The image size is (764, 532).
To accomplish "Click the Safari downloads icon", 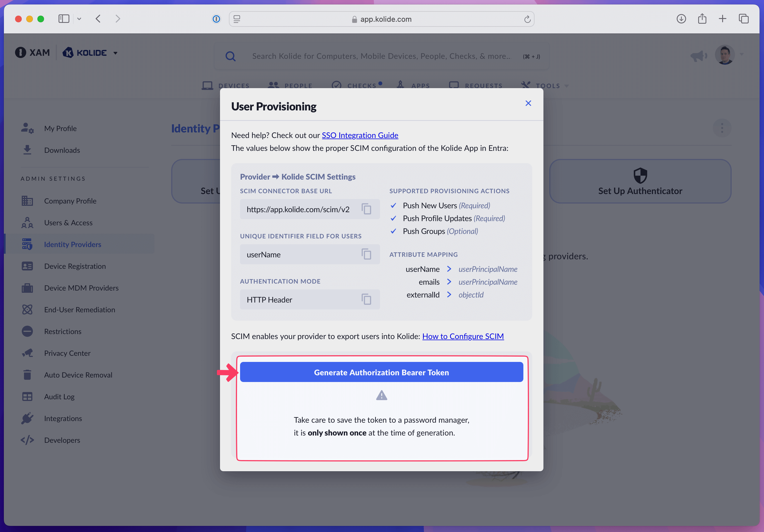I will [x=681, y=19].
